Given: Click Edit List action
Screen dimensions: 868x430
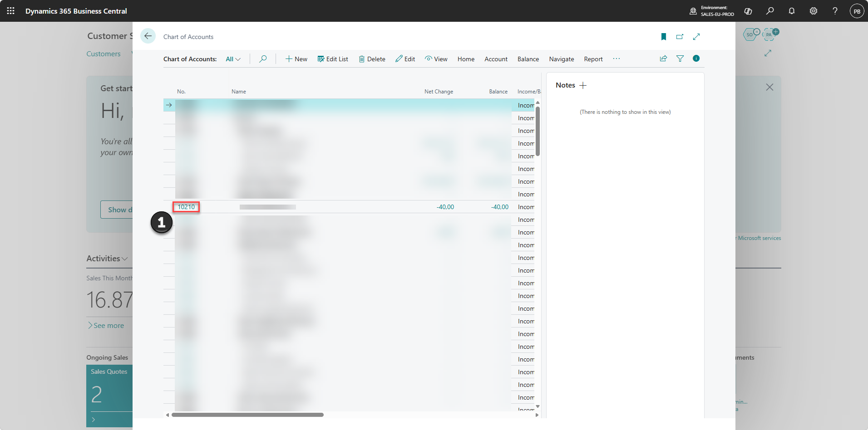Looking at the screenshot, I should tap(333, 59).
